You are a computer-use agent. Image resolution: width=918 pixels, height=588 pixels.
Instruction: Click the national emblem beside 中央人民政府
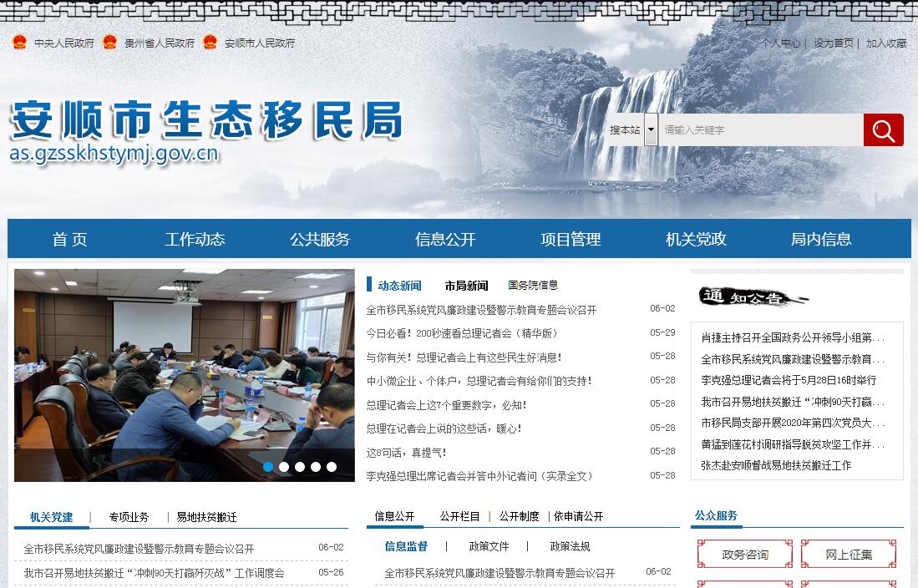(x=19, y=43)
